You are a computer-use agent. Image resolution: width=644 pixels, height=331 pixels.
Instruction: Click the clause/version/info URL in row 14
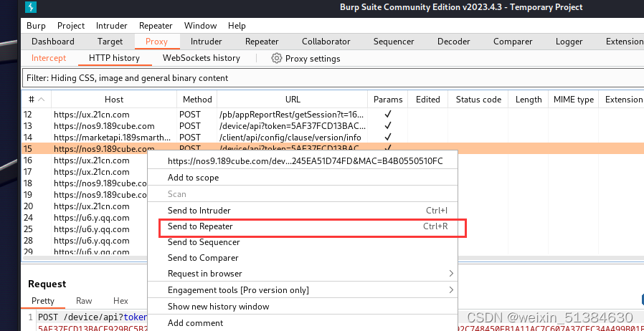coord(290,138)
